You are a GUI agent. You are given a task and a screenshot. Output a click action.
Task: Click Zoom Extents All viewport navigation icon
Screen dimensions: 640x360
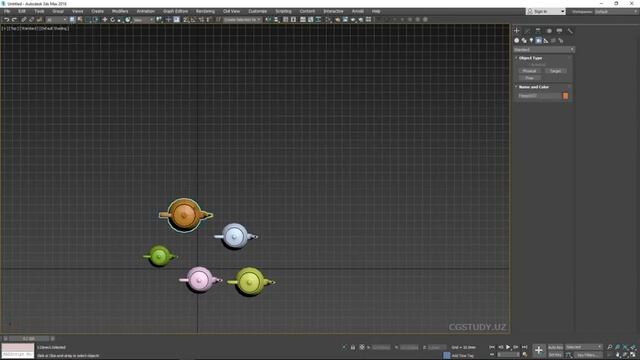click(x=633, y=347)
